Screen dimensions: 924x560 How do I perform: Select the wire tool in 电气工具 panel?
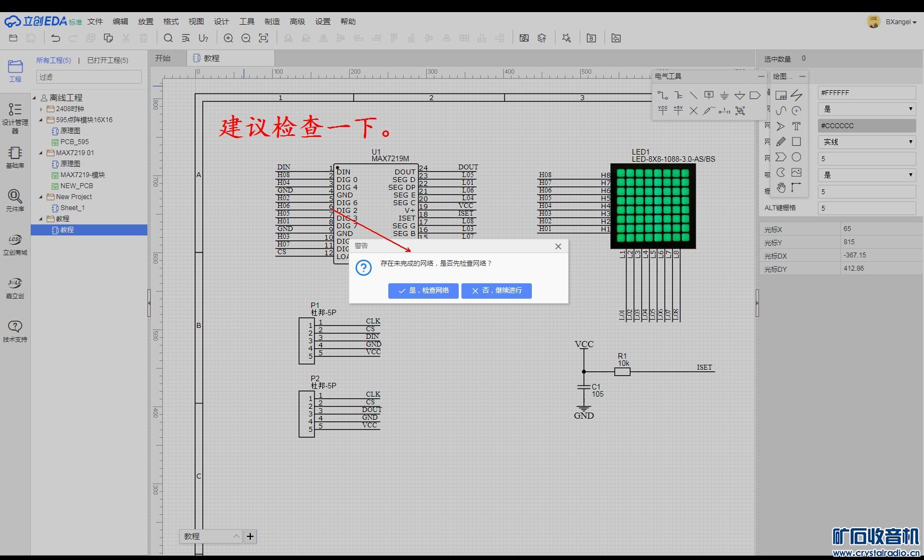(663, 95)
